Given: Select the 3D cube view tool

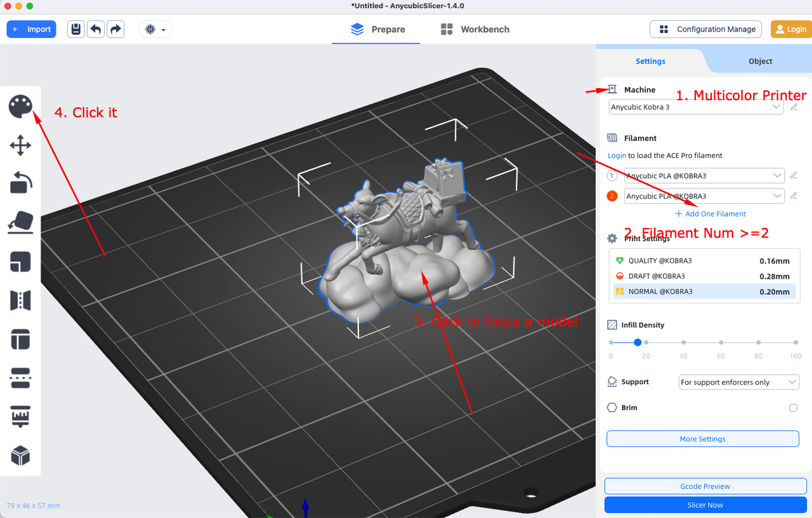Looking at the screenshot, I should pyautogui.click(x=20, y=456).
